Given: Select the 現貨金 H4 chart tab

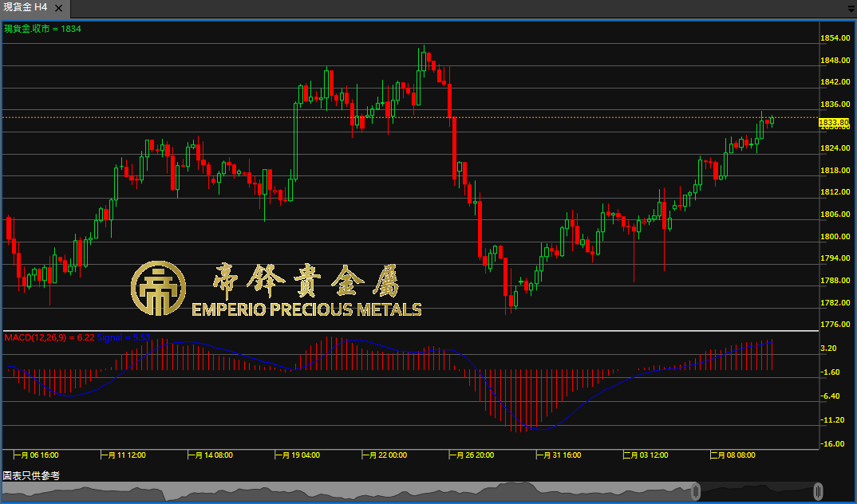Looking at the screenshot, I should coord(25,8).
